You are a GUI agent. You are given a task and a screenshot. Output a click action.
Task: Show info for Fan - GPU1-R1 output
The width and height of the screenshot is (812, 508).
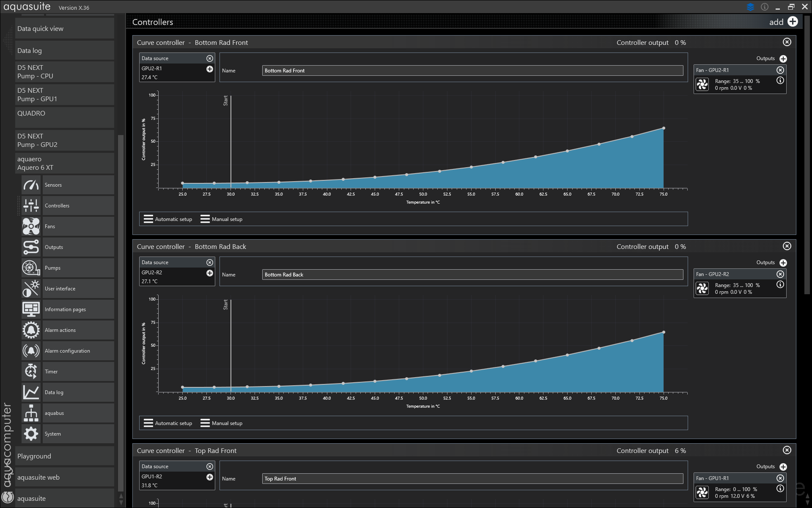coord(780,489)
